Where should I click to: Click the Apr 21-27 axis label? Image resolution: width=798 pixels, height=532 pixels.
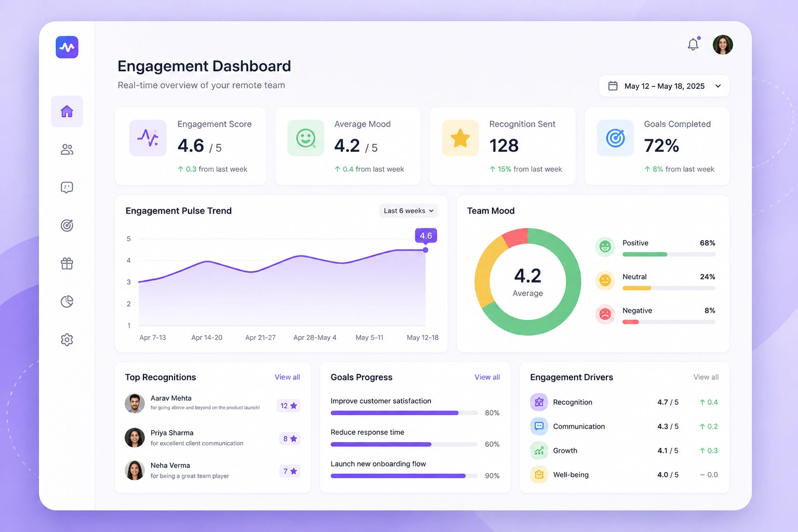coord(260,338)
